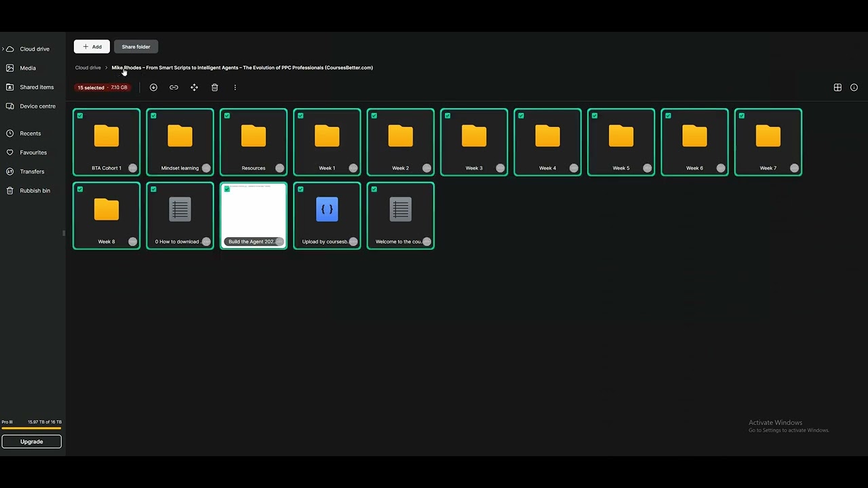
Task: Delete selected items with trash icon
Action: click(x=214, y=87)
